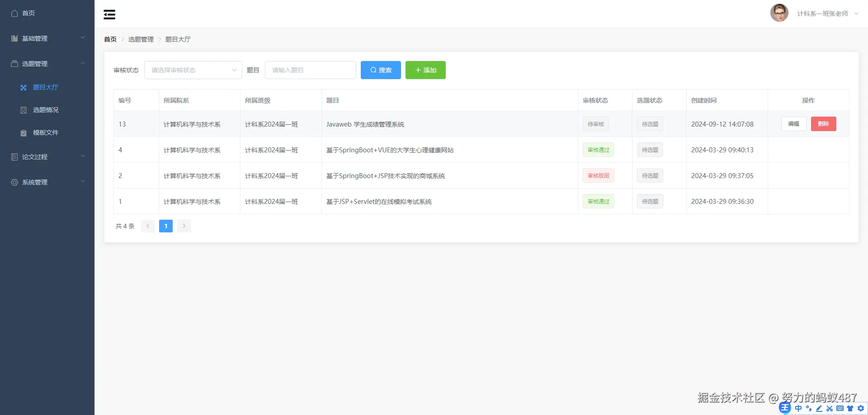Expand the 系统管理 sidebar menu
The width and height of the screenshot is (868, 415).
click(47, 182)
